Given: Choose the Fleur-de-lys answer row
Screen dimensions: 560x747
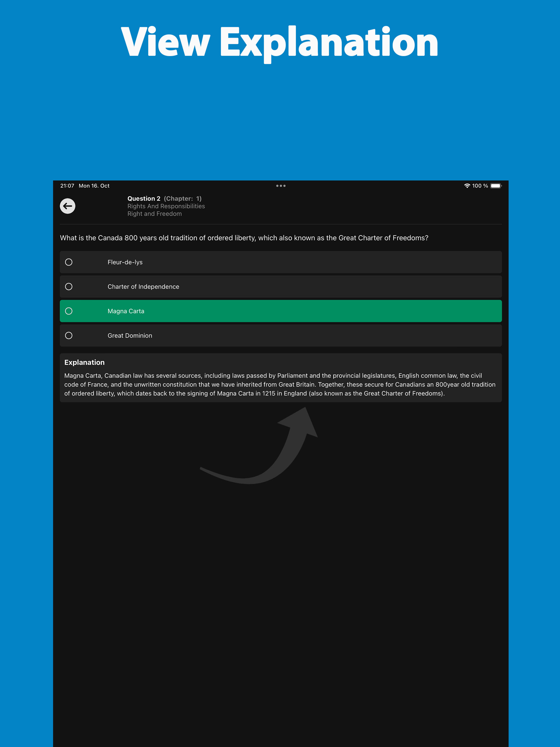Looking at the screenshot, I should (x=281, y=262).
